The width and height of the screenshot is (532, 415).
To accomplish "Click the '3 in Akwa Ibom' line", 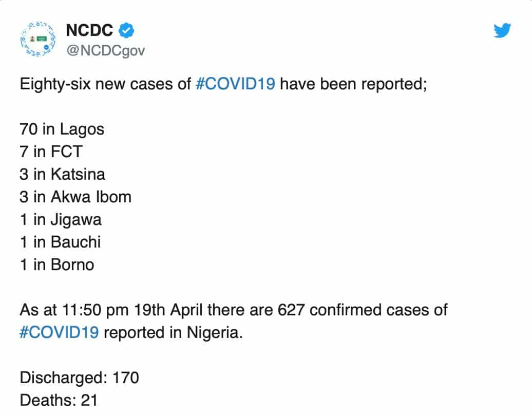I will coord(75,197).
